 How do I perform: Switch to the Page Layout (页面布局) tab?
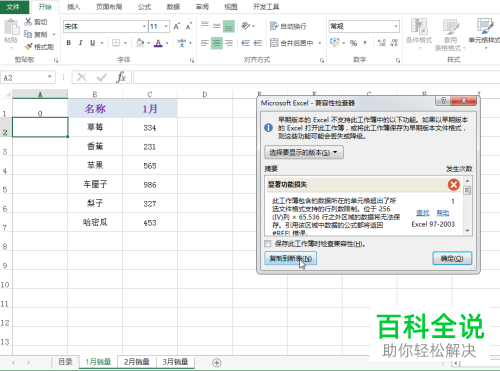[109, 7]
